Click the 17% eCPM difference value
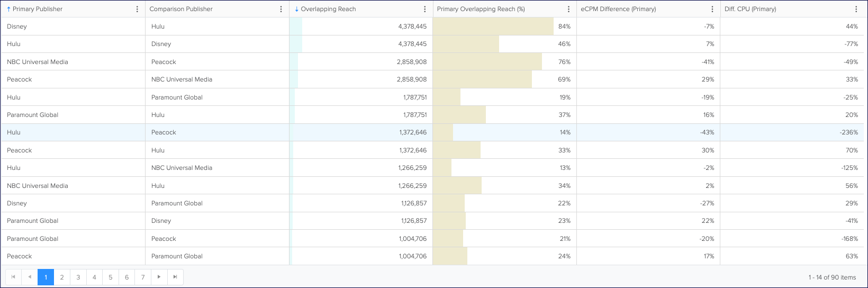Viewport: 868px width, 288px height. pos(709,256)
